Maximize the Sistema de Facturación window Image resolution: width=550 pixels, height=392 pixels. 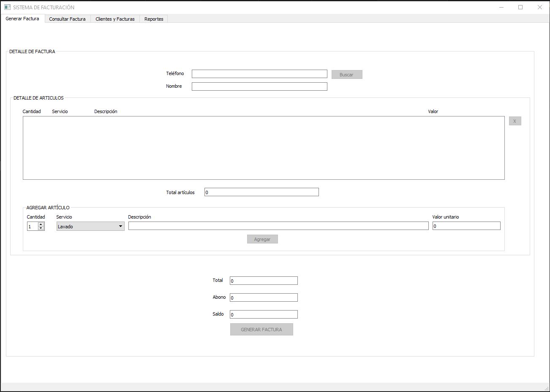pyautogui.click(x=520, y=7)
